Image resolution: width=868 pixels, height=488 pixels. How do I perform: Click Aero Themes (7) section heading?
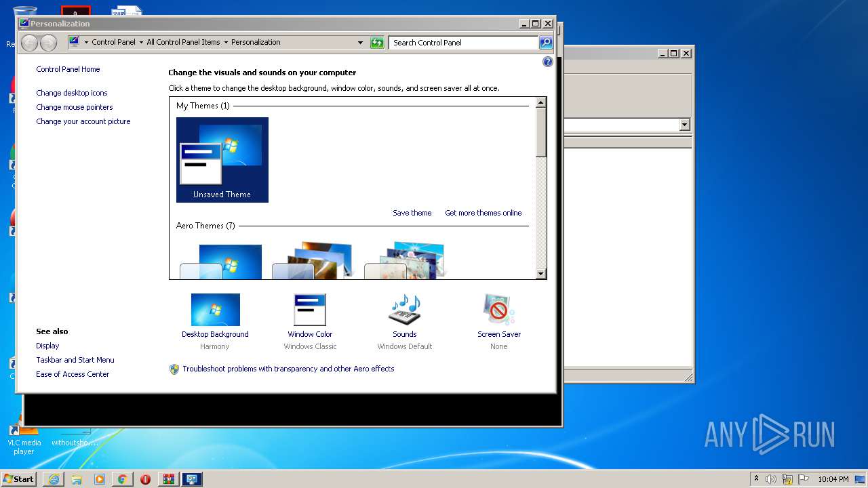[205, 226]
